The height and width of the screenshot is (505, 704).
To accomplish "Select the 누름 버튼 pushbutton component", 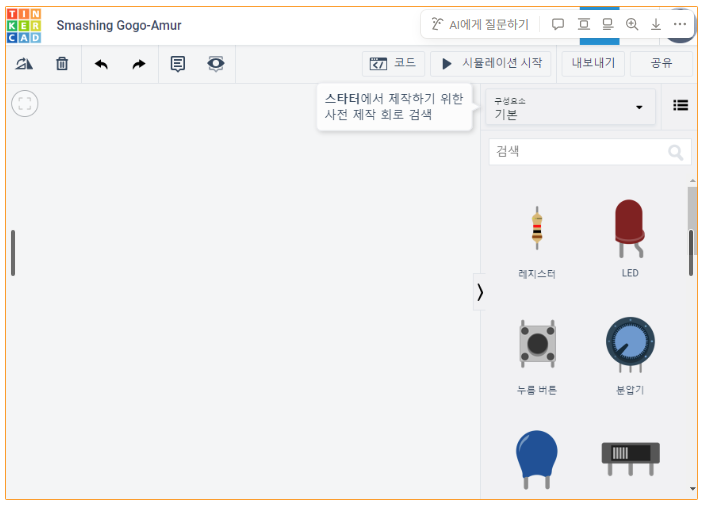I will [x=537, y=356].
